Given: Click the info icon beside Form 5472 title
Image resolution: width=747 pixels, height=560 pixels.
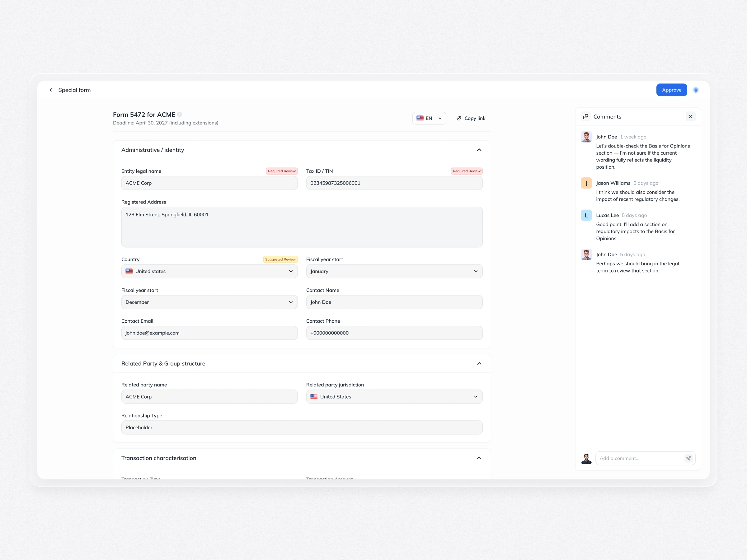Looking at the screenshot, I should [180, 114].
